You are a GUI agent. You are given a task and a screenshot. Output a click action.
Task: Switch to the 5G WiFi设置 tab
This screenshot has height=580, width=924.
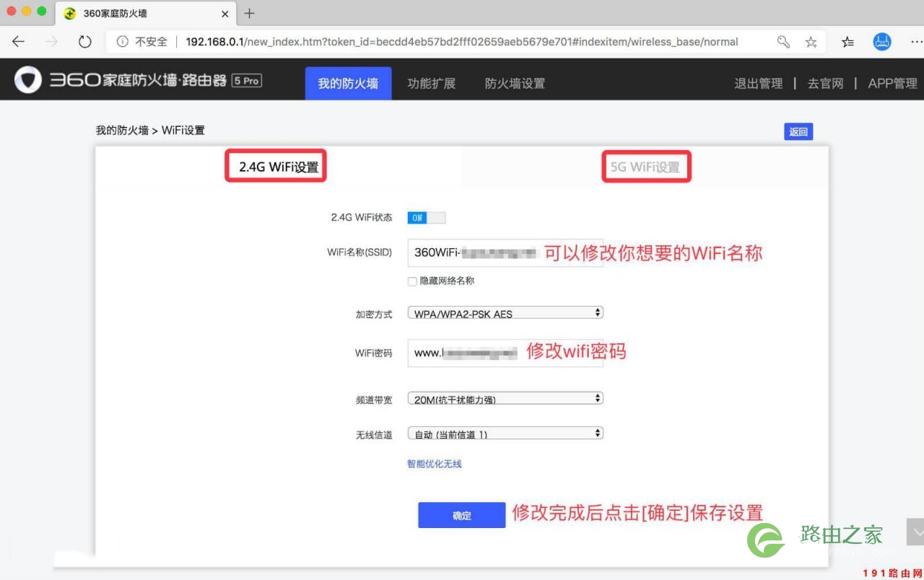click(x=645, y=167)
